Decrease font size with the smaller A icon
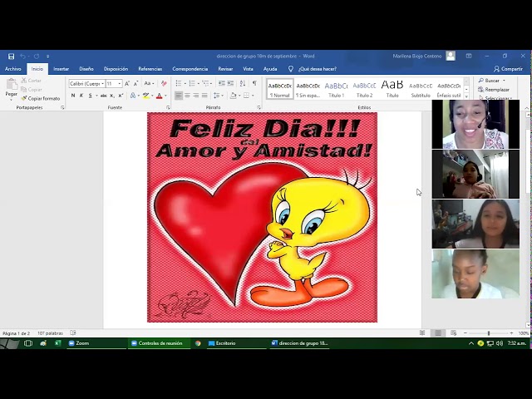 [135, 83]
